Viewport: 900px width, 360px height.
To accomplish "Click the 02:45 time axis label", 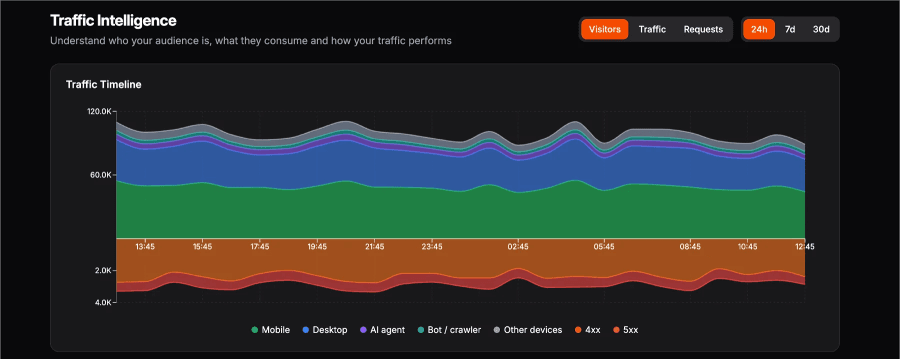I will [518, 246].
